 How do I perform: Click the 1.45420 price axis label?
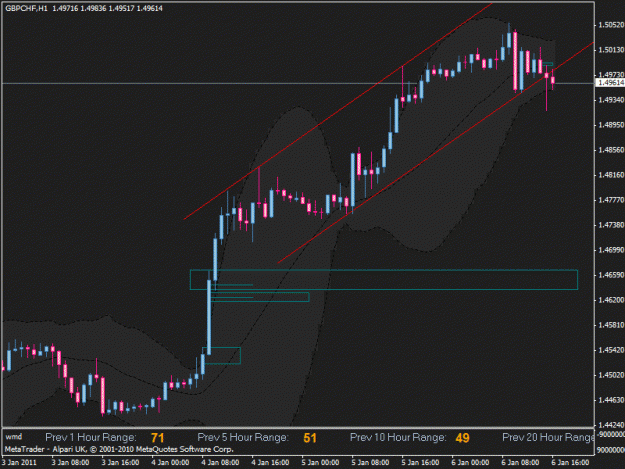tap(611, 350)
